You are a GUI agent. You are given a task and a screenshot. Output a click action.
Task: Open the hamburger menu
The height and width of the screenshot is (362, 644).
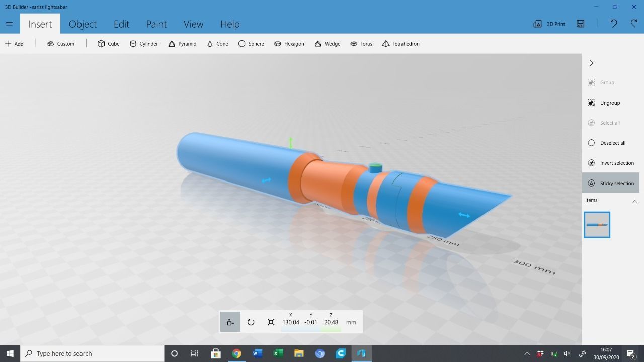click(x=9, y=24)
